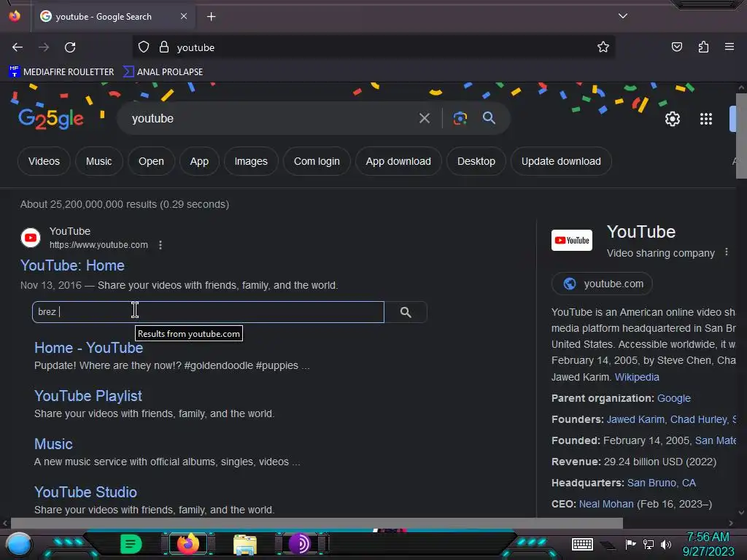Open the Wikipedia link in the description
The height and width of the screenshot is (560, 747).
coord(636,377)
